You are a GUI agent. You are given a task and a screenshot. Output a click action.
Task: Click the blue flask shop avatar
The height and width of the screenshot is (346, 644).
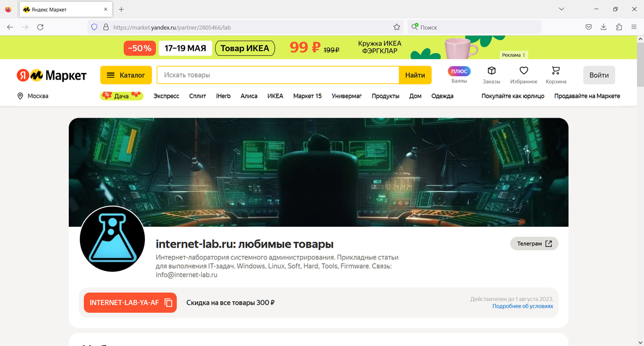tap(112, 239)
